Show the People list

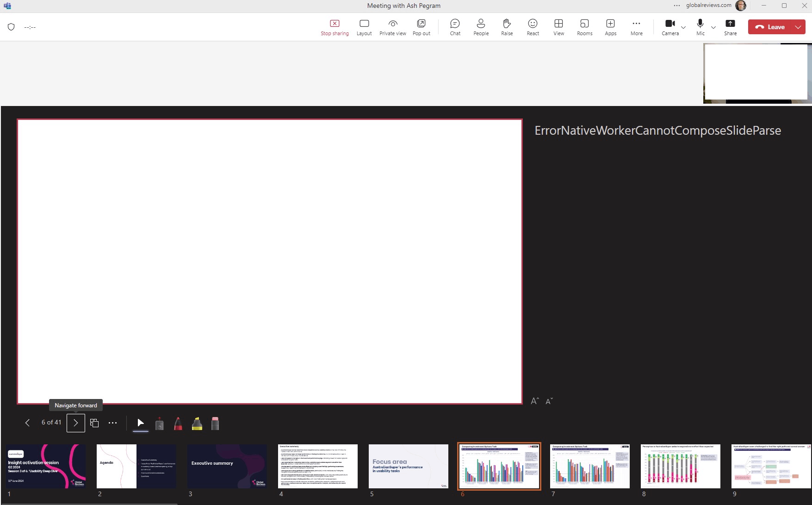tap(481, 27)
